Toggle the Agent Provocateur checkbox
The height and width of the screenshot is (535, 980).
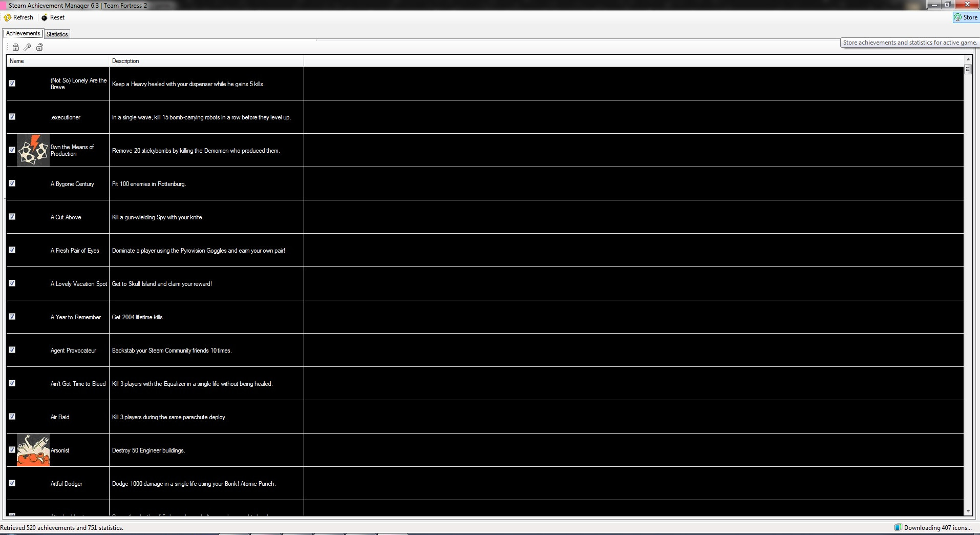(x=12, y=350)
